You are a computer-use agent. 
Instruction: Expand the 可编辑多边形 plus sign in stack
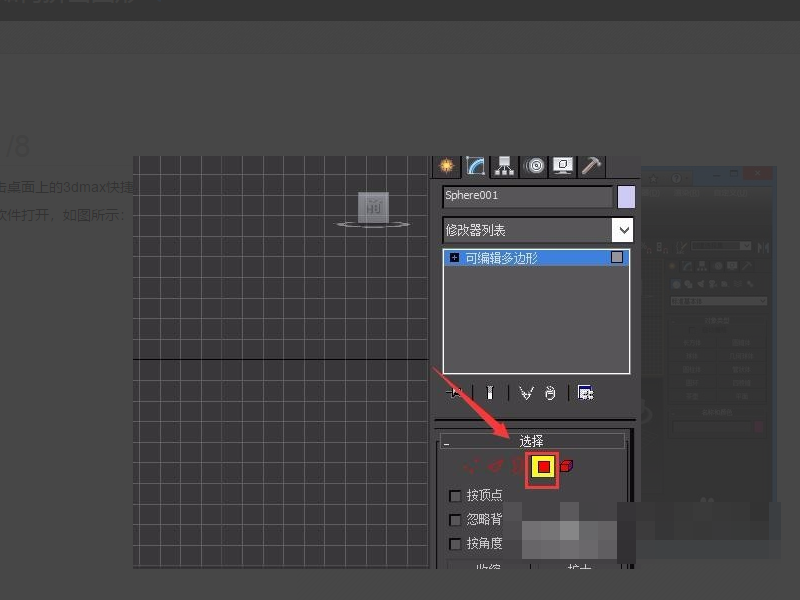coord(454,258)
